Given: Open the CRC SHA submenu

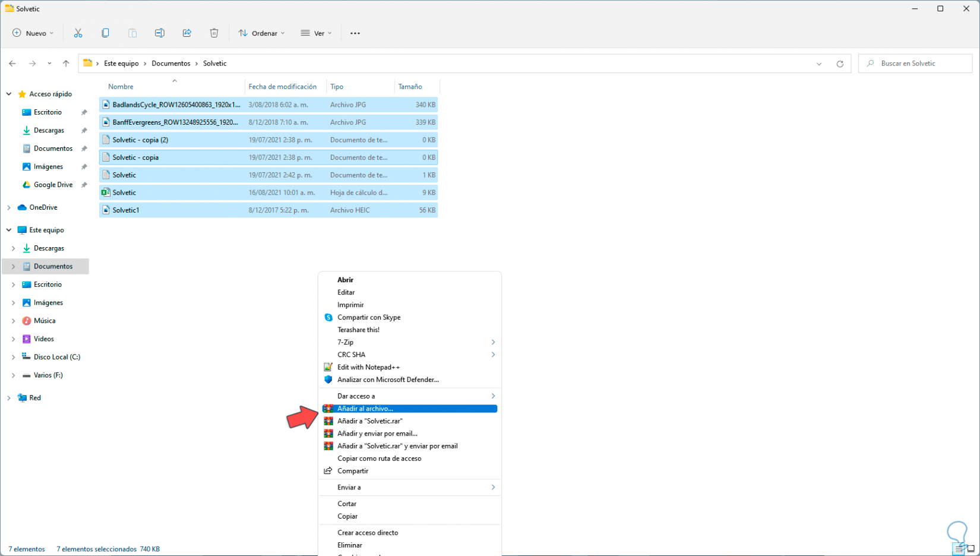Looking at the screenshot, I should click(x=410, y=355).
